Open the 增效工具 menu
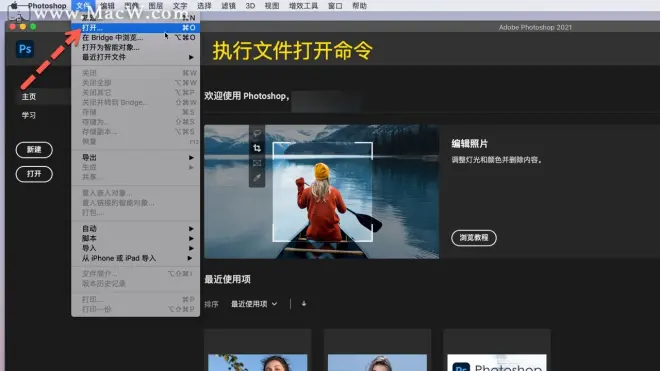The image size is (660, 371). (303, 5)
